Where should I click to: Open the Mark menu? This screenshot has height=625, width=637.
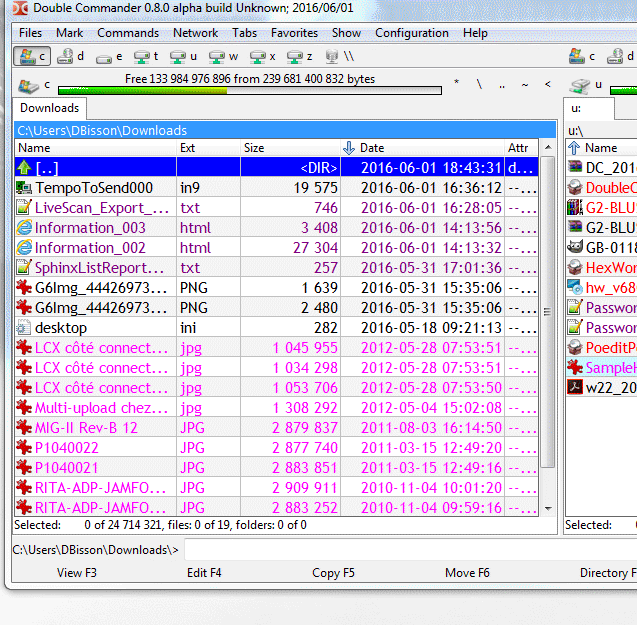69,33
